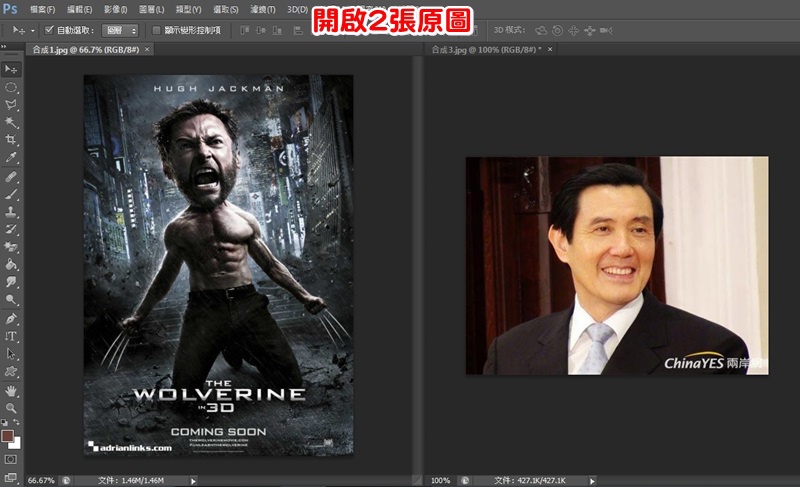Image resolution: width=800 pixels, height=487 pixels.
Task: Enable the 顯示變形控制項 checkbox
Action: (157, 30)
